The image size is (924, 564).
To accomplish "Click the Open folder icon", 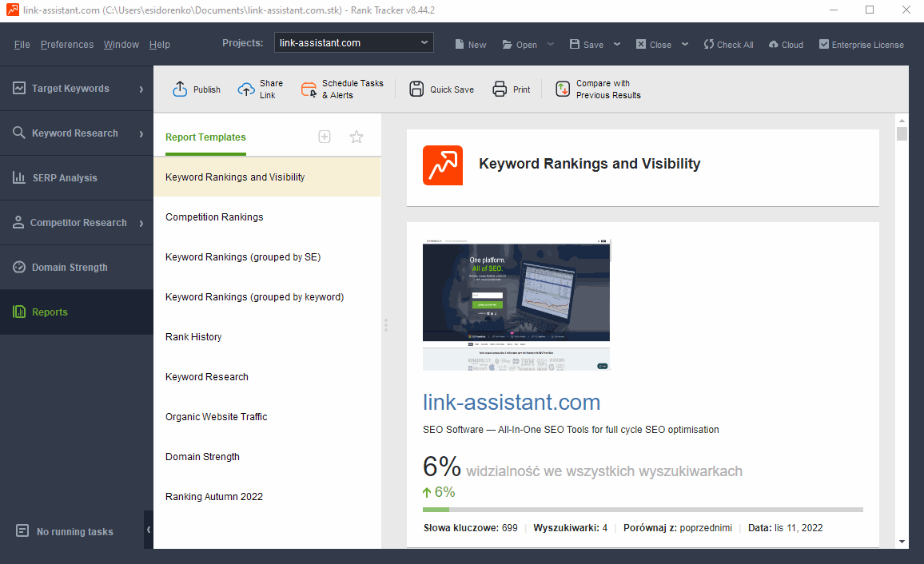I will 508,44.
